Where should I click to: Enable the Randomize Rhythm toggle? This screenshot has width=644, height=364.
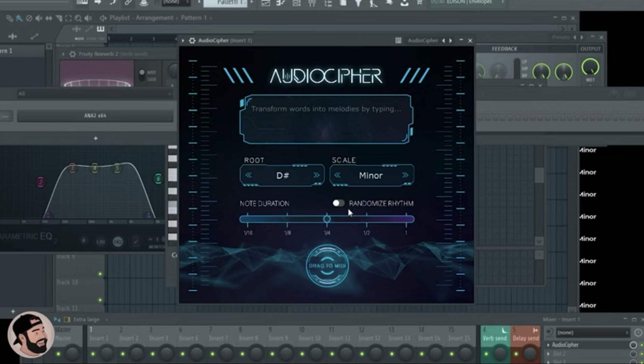pyautogui.click(x=339, y=203)
